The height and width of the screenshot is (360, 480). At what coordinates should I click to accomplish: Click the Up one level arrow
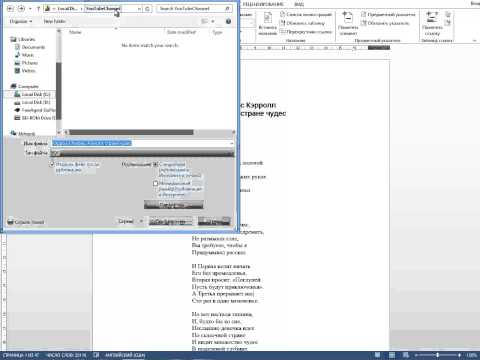tap(38, 9)
